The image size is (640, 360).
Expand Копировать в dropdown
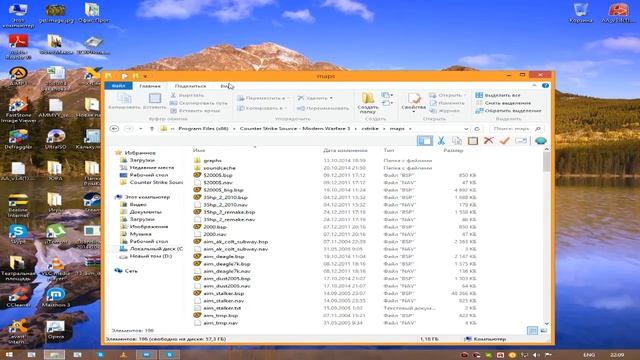click(x=285, y=108)
